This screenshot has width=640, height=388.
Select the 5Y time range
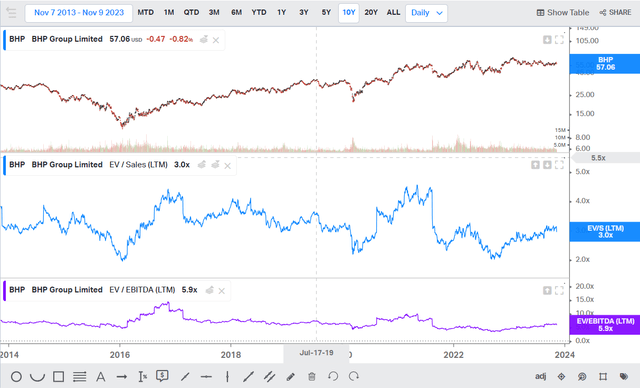coord(326,13)
